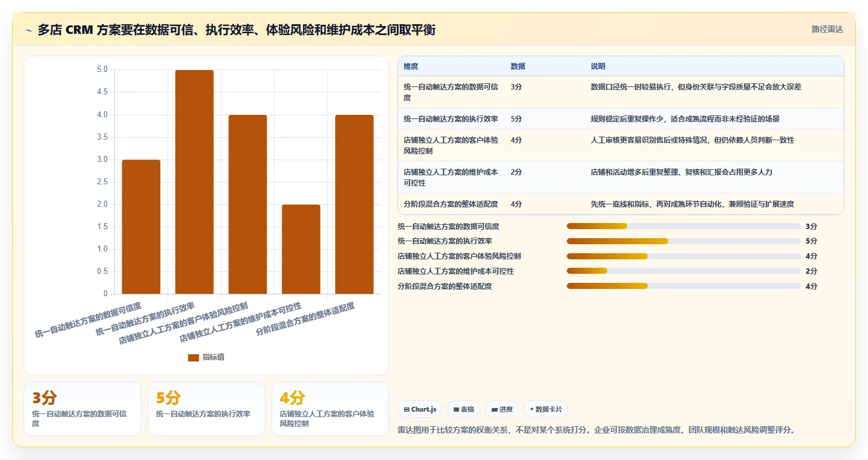Click the 执行效率 progress bar showing 5分

click(x=684, y=241)
